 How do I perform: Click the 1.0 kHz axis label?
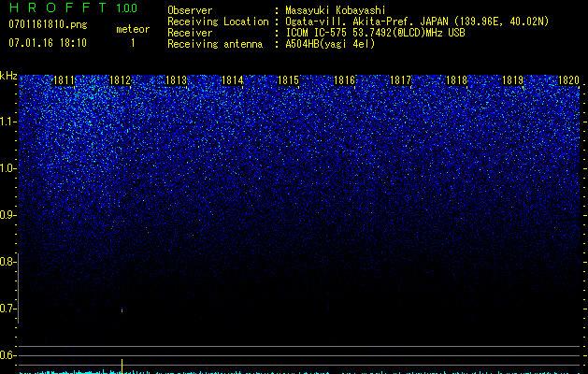(7, 168)
